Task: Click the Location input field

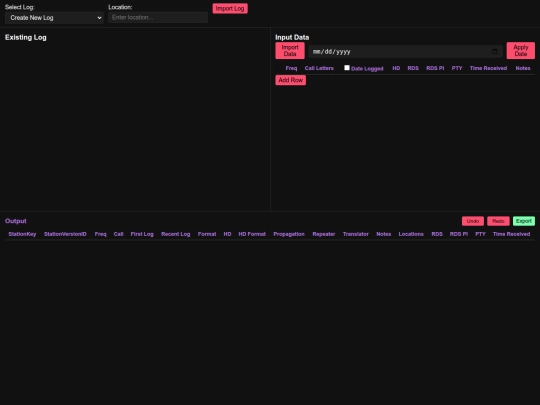Action: point(158,17)
